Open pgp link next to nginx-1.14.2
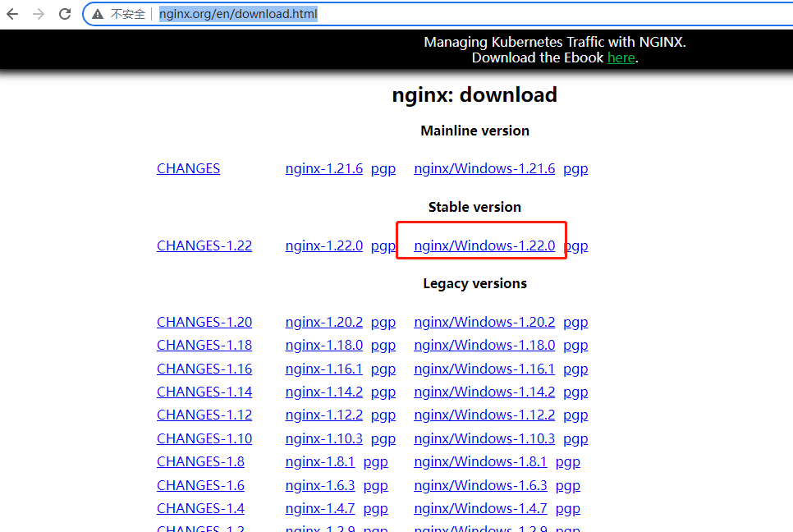 pyautogui.click(x=383, y=392)
